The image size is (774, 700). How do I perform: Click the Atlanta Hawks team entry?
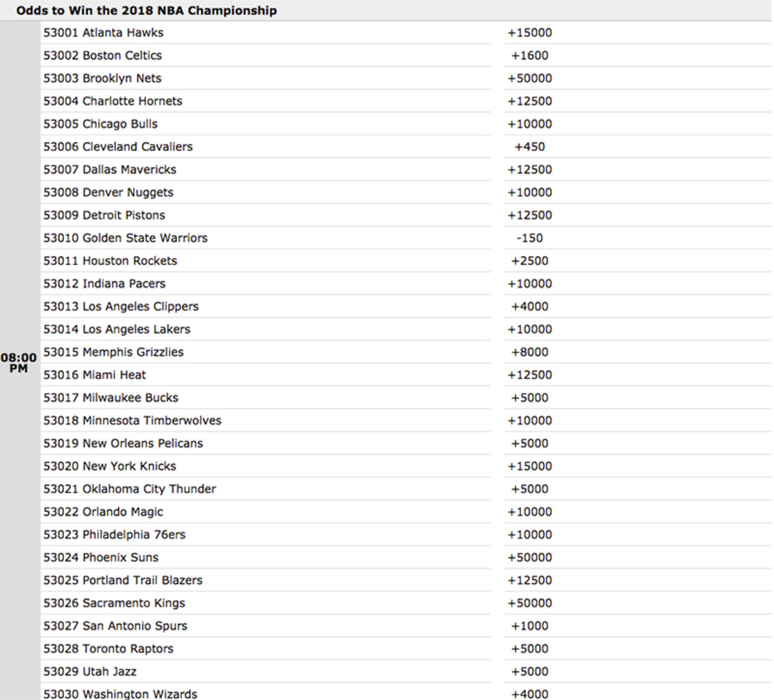tap(103, 32)
